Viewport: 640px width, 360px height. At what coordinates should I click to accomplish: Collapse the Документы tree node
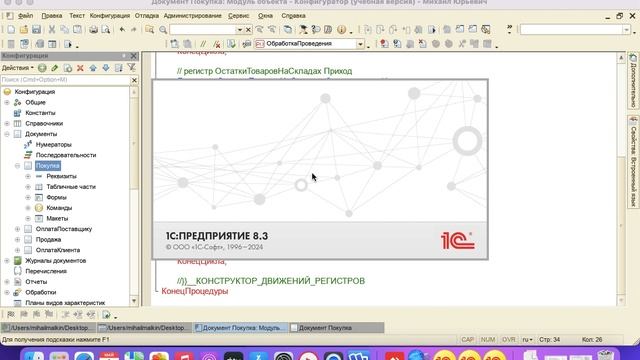coord(7,134)
